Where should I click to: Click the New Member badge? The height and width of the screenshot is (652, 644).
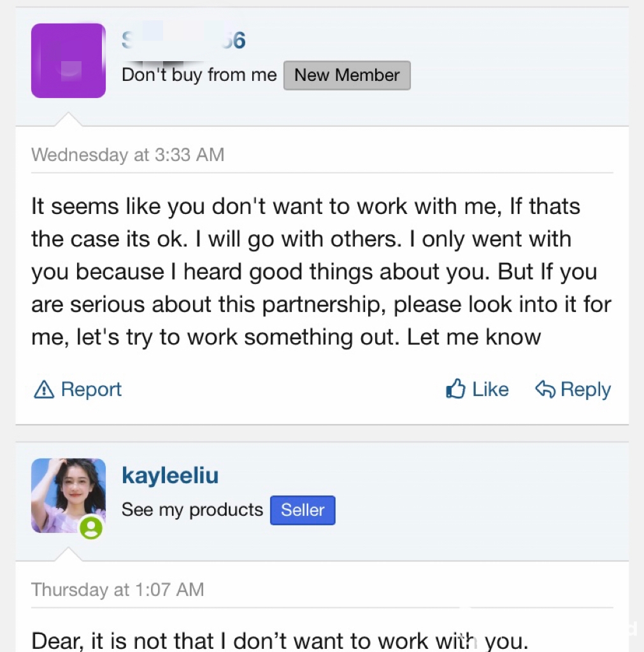coord(347,75)
